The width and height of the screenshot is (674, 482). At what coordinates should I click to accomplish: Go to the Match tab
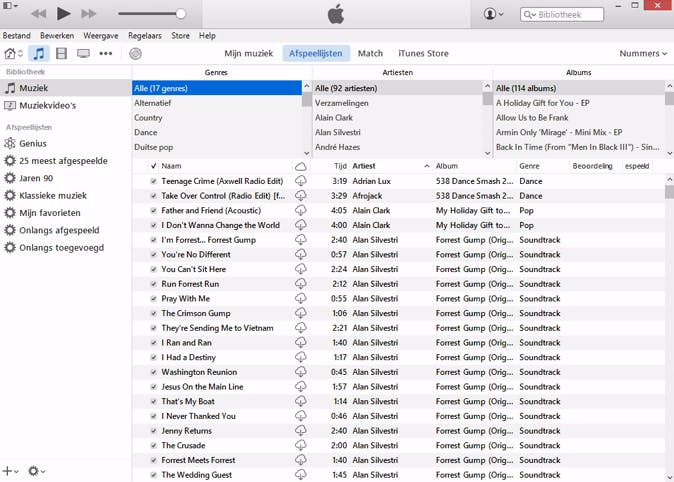coord(370,53)
